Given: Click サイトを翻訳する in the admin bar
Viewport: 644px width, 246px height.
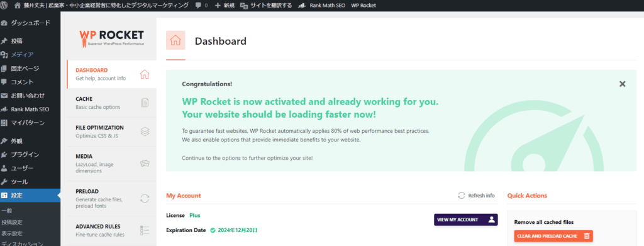Looking at the screenshot, I should click(266, 5).
